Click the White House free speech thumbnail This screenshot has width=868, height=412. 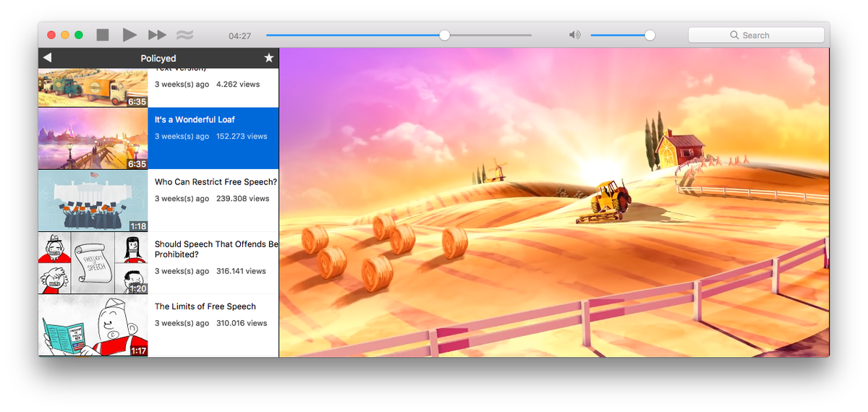click(93, 200)
